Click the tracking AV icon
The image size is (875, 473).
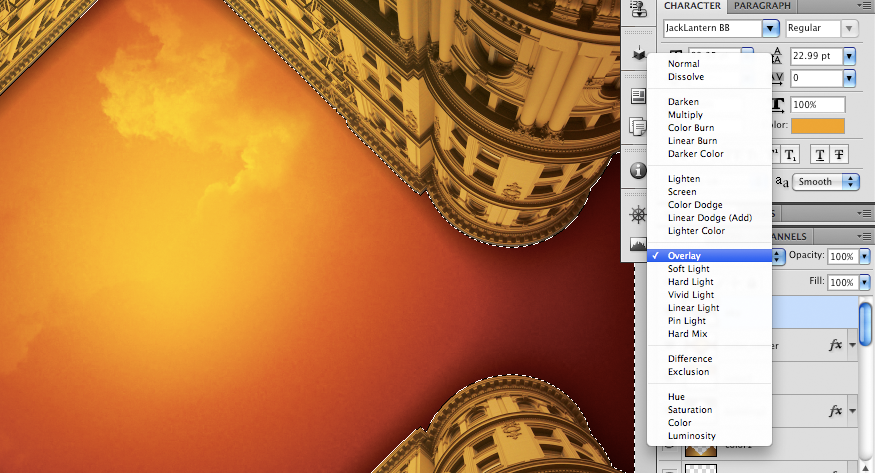778,78
